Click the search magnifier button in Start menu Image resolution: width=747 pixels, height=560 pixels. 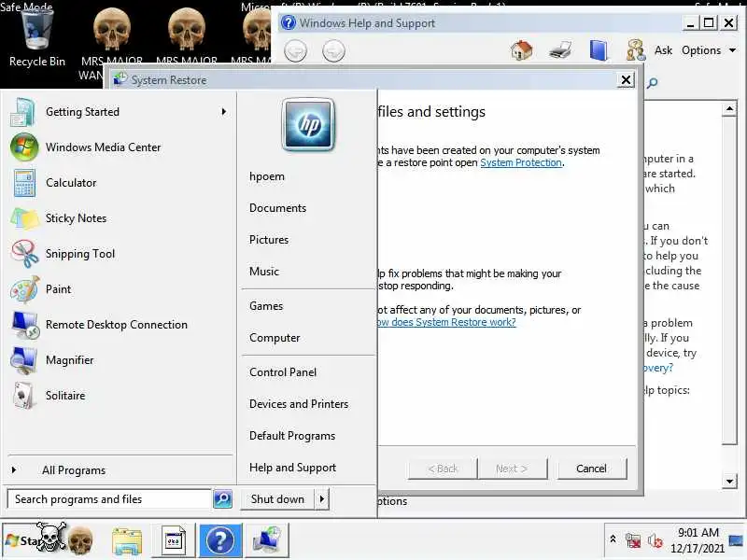tap(222, 499)
